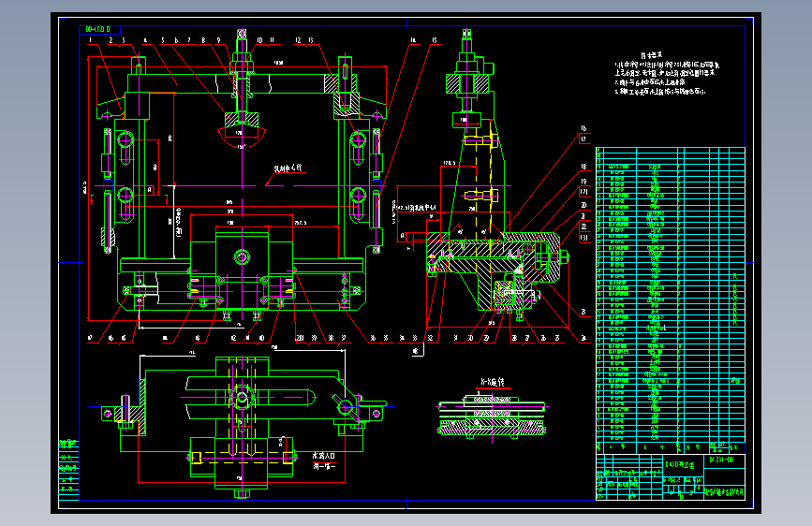The height and width of the screenshot is (526, 812).
Task: Select balloon number 12 on top row
Action: [298, 40]
